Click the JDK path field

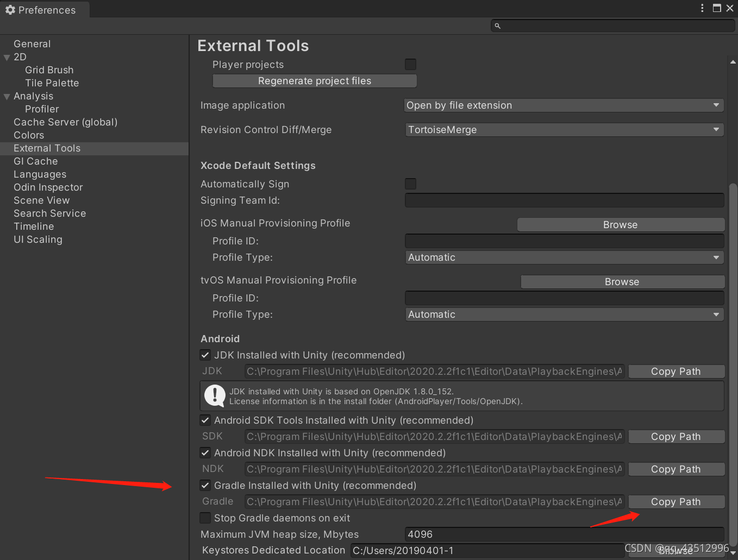(x=434, y=371)
